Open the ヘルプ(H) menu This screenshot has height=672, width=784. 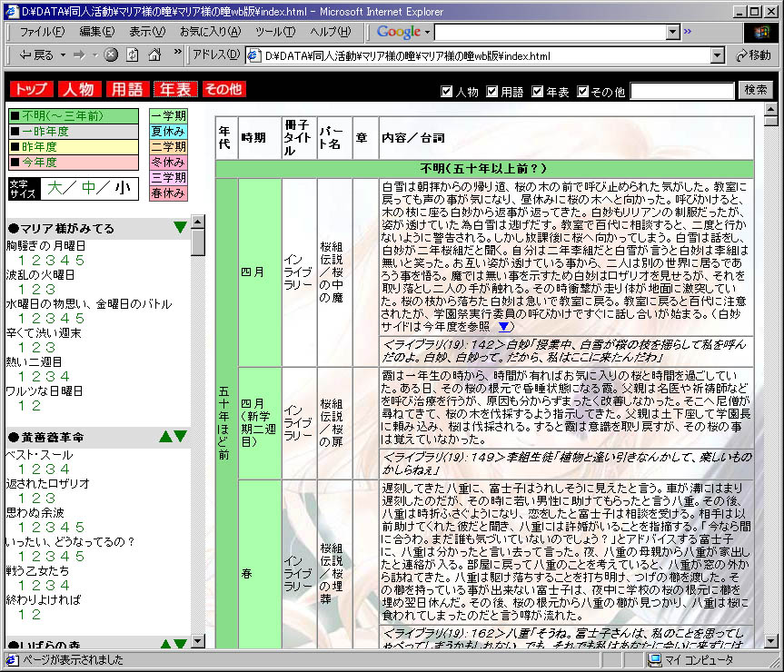[331, 32]
